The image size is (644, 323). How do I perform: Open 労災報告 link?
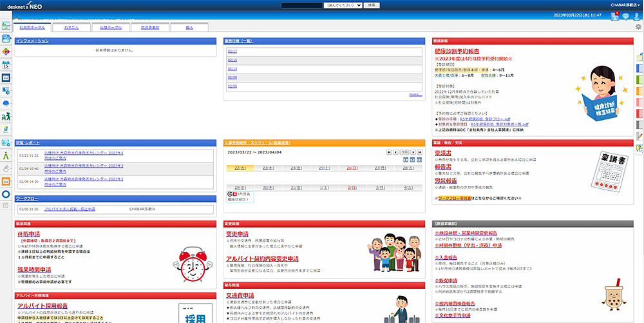[446, 181]
